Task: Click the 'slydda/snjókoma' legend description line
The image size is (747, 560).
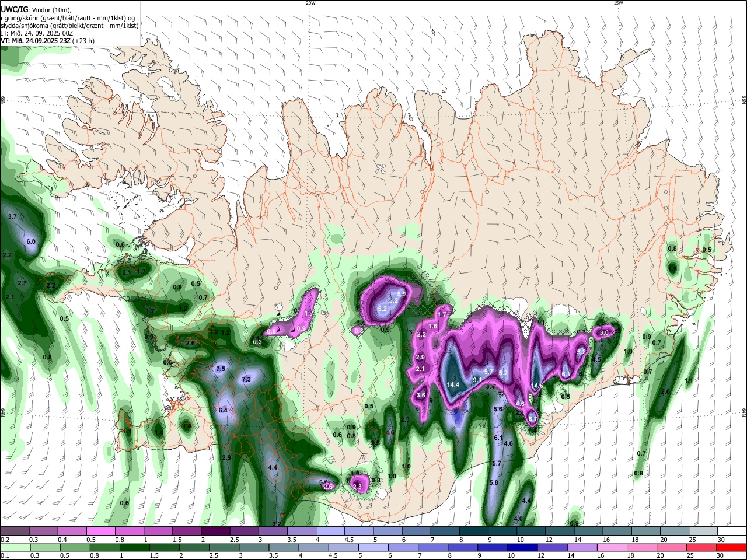Action: tap(69, 26)
